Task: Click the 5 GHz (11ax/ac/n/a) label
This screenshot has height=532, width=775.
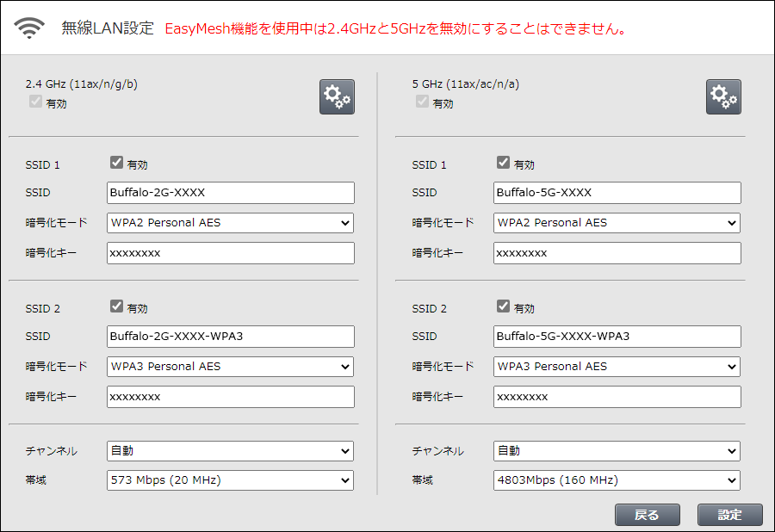Action: tap(466, 84)
